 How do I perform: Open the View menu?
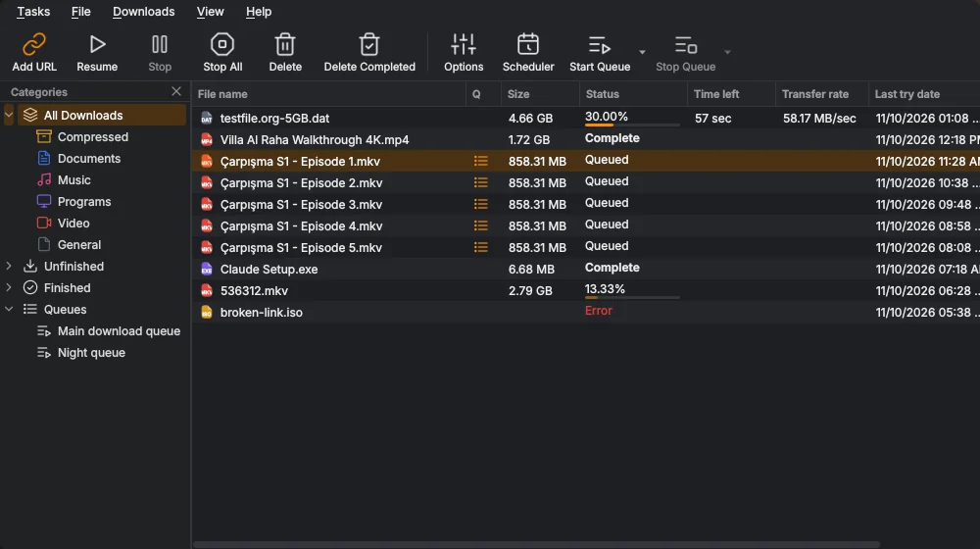coord(210,11)
